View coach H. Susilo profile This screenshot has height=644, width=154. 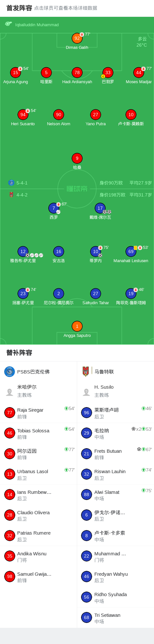pos(115,391)
